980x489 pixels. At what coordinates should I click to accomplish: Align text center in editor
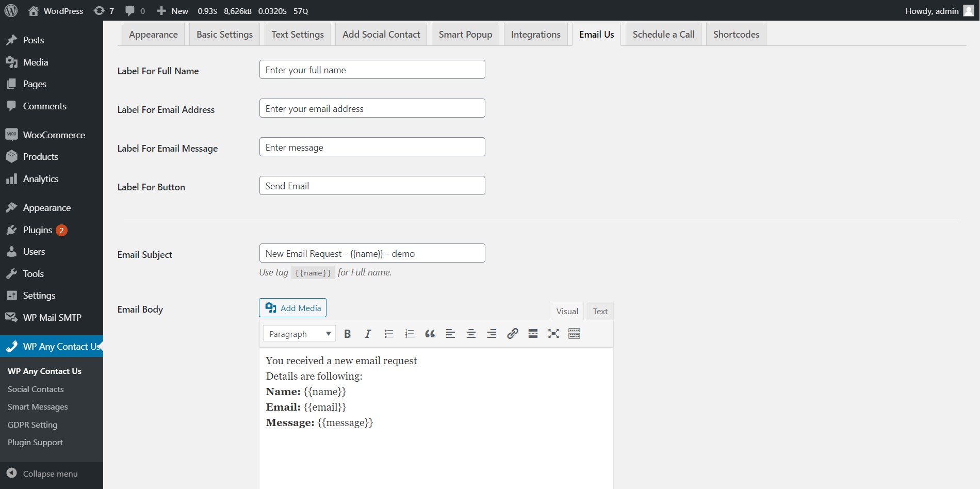471,334
